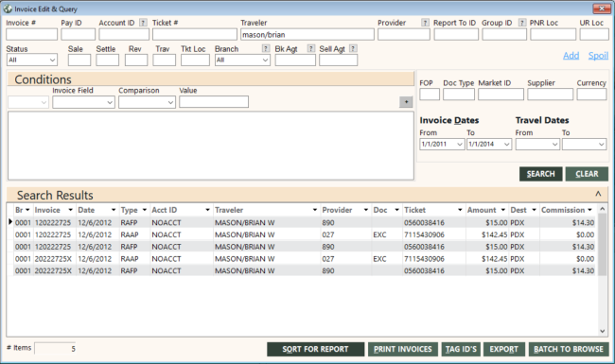Open Provider lookup question-mark icon
The width and height of the screenshot is (615, 364).
coord(425,23)
